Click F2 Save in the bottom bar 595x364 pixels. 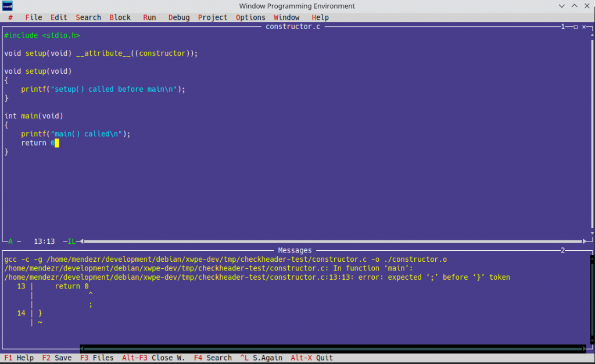click(57, 358)
